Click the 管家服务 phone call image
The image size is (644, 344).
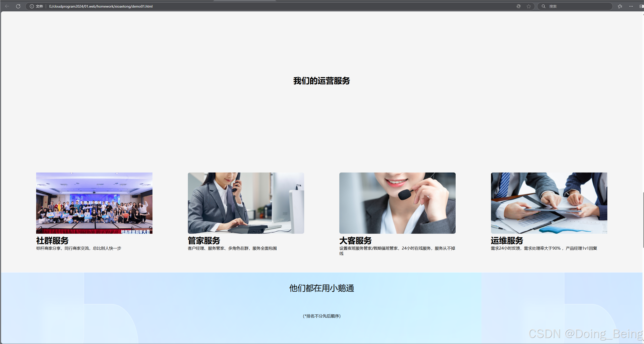point(246,203)
